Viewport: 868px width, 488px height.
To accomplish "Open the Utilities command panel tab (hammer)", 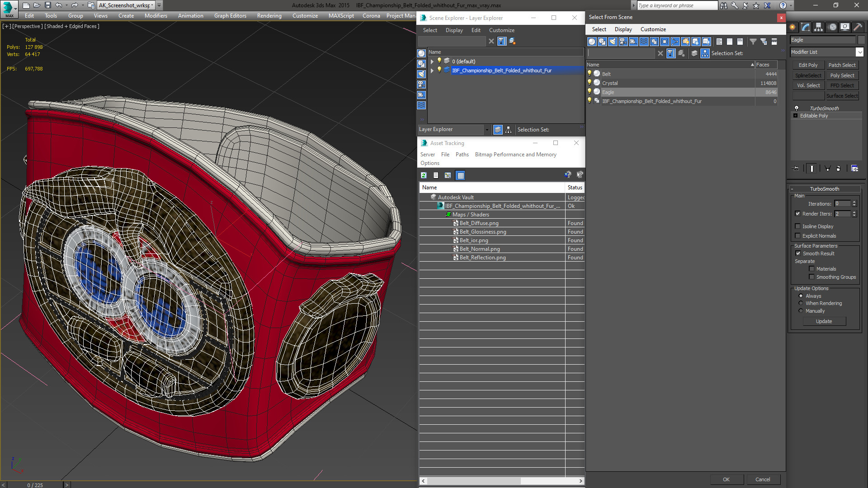I will (858, 27).
